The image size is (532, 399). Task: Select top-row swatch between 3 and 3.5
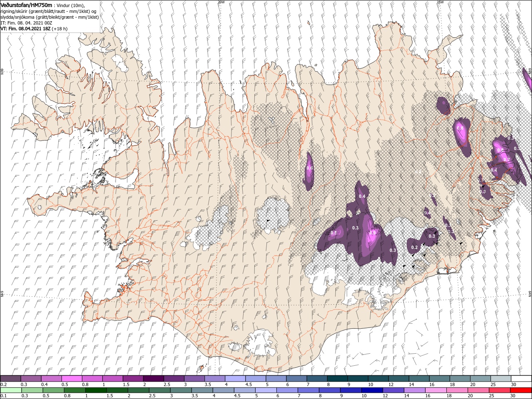pyautogui.click(x=195, y=378)
